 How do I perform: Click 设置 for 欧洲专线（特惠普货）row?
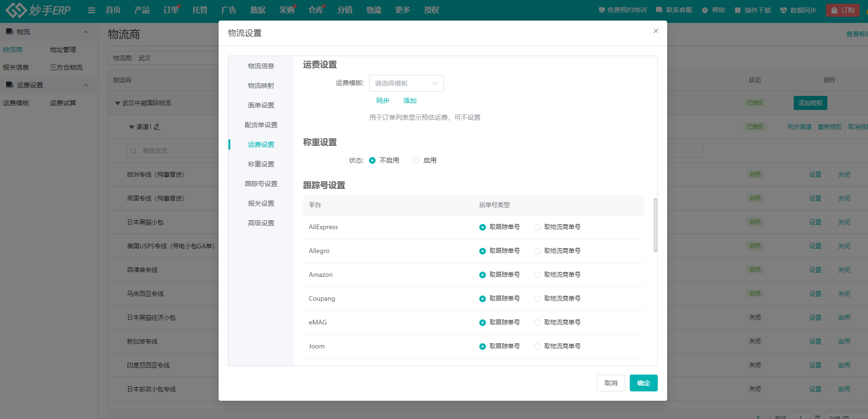815,174
